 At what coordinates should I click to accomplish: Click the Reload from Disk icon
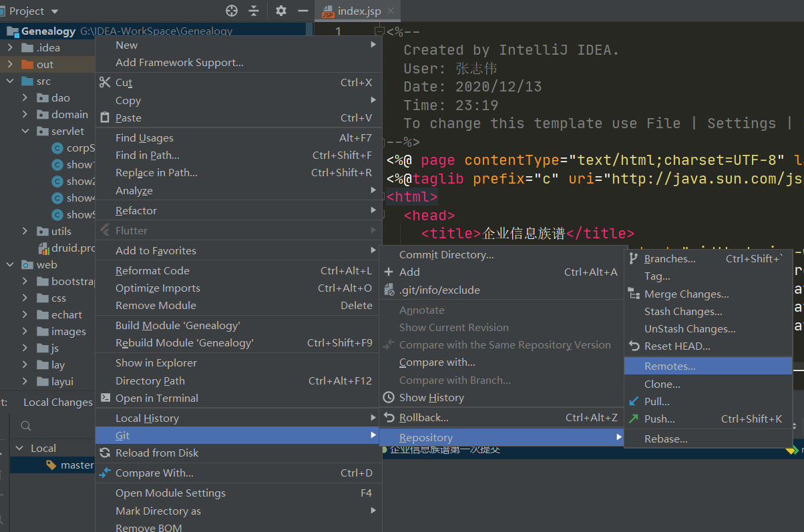pos(105,453)
